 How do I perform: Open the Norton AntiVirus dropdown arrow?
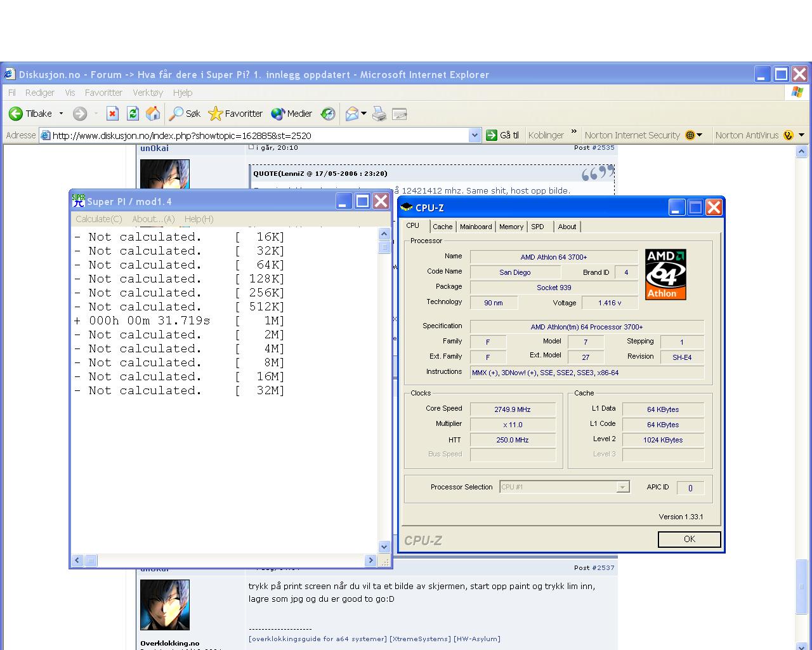click(x=801, y=135)
